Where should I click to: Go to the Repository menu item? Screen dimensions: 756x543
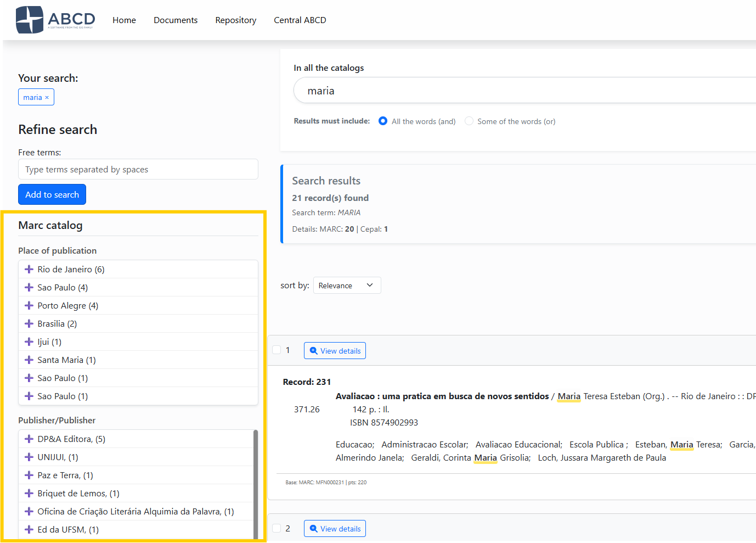[235, 20]
